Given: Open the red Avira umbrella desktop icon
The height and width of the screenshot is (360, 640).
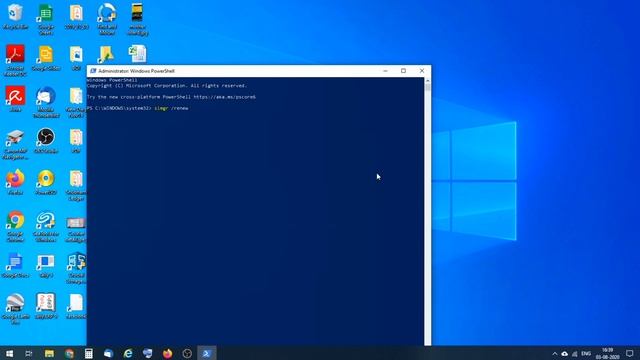Looking at the screenshot, I should [x=16, y=99].
